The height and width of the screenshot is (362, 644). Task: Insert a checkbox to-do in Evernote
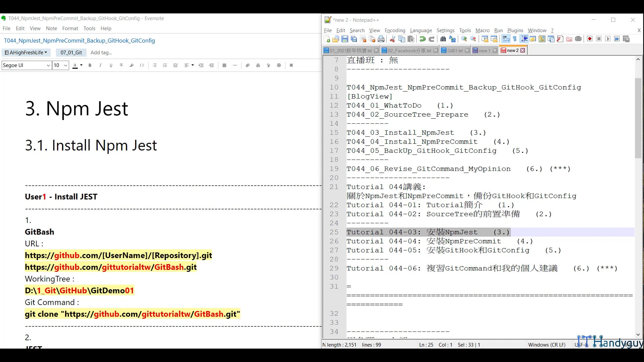[175, 65]
